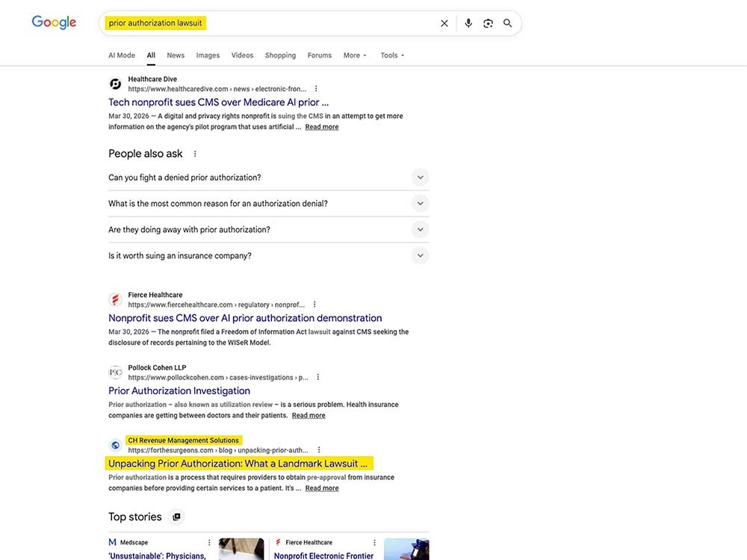Image resolution: width=747 pixels, height=560 pixels.
Task: Open the More search filters dropdown
Action: (355, 55)
